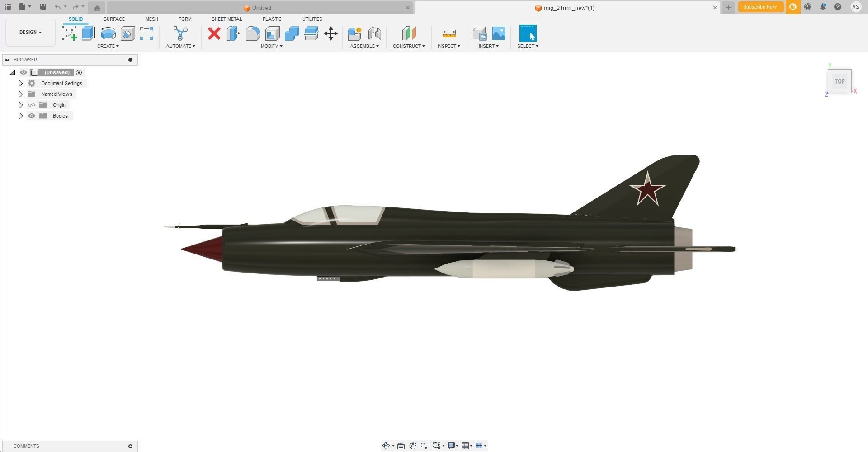Activate the root component radio button
868x452 pixels.
pyautogui.click(x=79, y=72)
